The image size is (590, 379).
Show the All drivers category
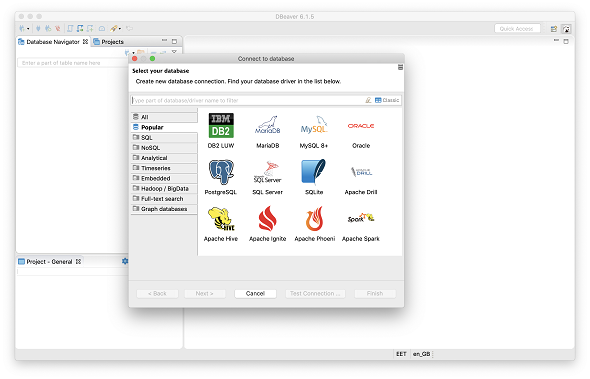(164, 117)
